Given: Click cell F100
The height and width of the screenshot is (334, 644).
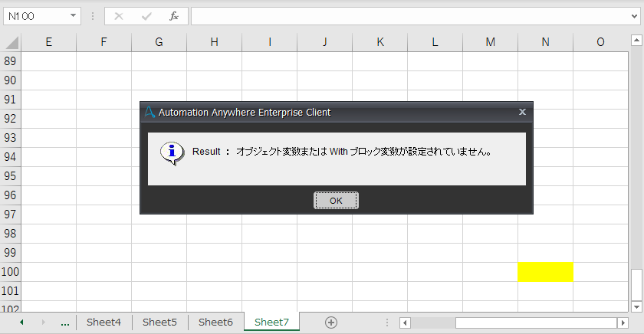Looking at the screenshot, I should coord(104,272).
